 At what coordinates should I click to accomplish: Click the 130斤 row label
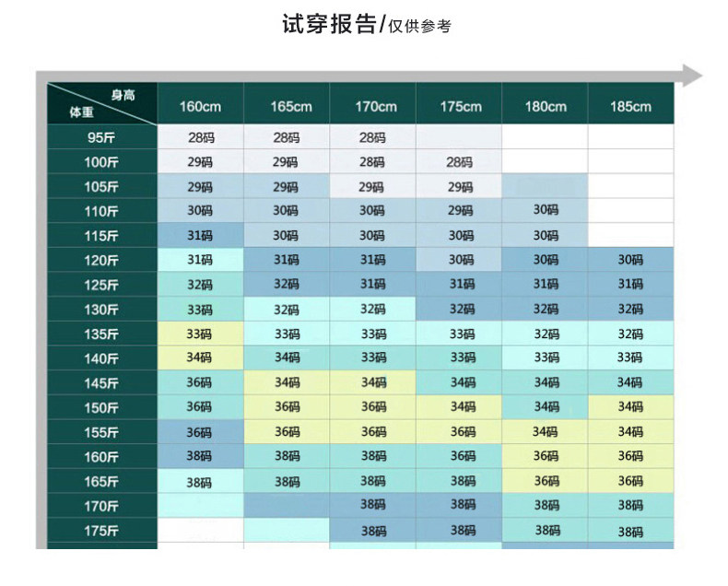point(102,309)
